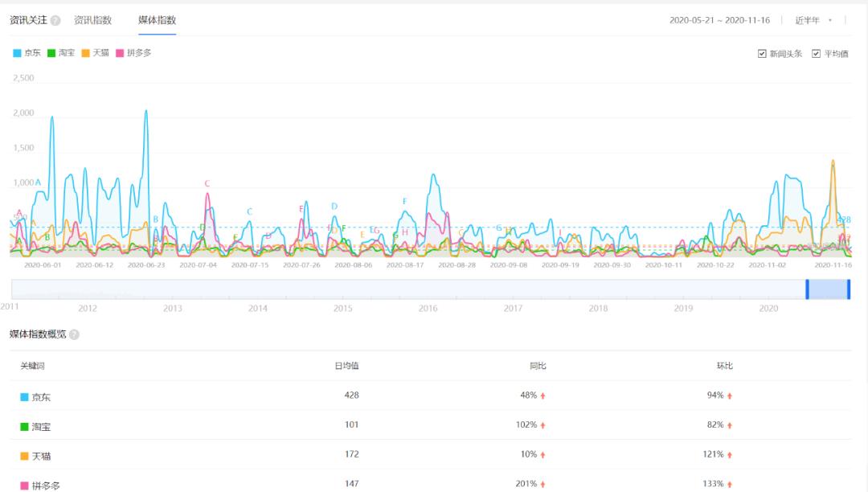
Task: Click the 2,000 y-axis label
Action: [x=23, y=113]
